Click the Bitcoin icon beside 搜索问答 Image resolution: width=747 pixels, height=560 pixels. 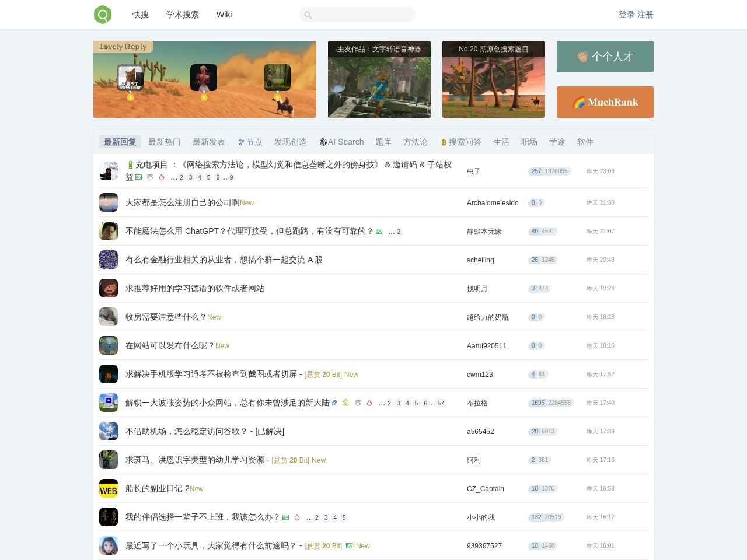point(444,142)
